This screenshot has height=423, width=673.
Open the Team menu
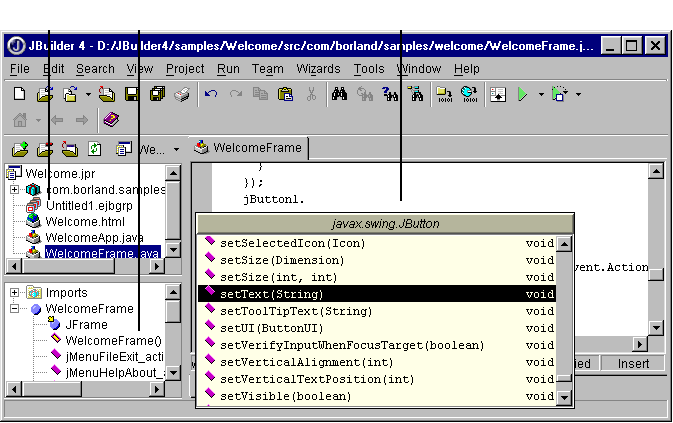point(267,69)
